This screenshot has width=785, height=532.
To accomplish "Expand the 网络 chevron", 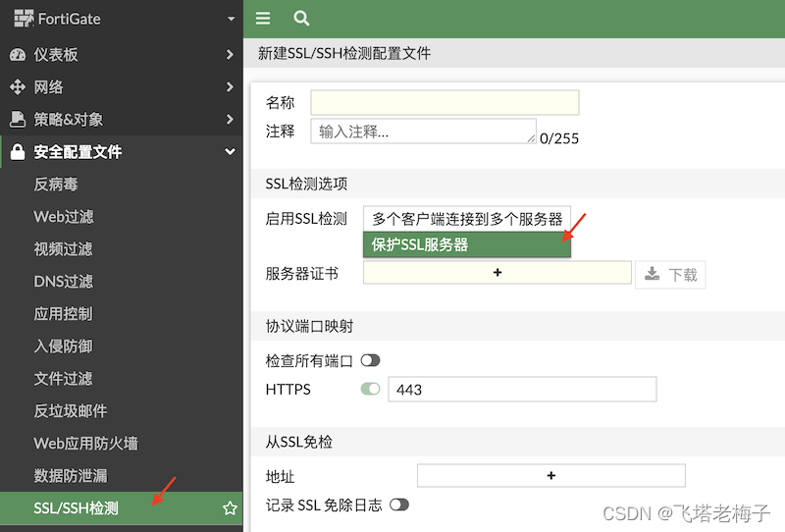I will [x=230, y=87].
